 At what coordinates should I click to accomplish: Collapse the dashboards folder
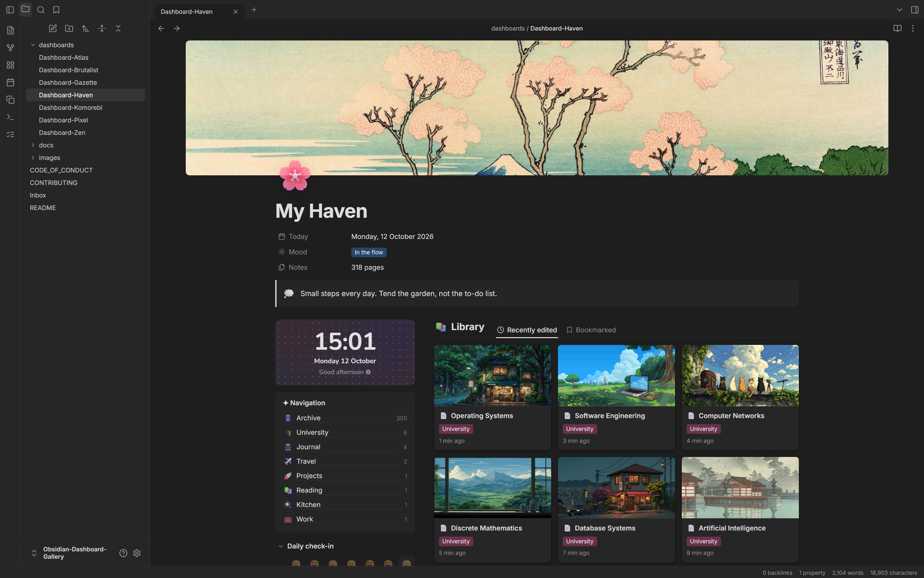tap(33, 45)
